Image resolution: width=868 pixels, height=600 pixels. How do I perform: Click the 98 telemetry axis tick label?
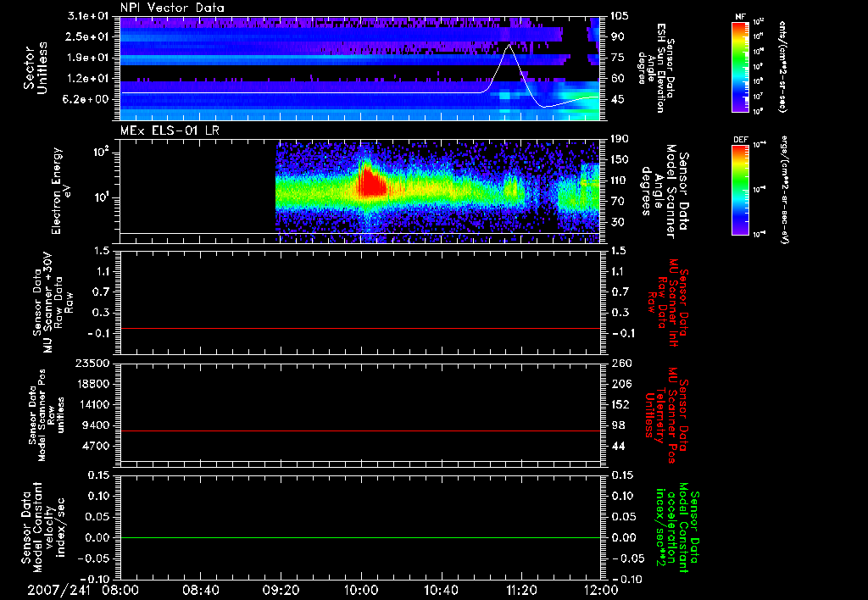(617, 425)
